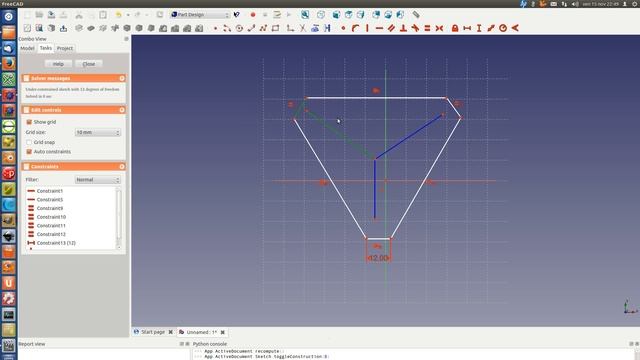Screen dimensions: 640x360
Task: Select the sketcher polyline tool
Action: pos(263,28)
